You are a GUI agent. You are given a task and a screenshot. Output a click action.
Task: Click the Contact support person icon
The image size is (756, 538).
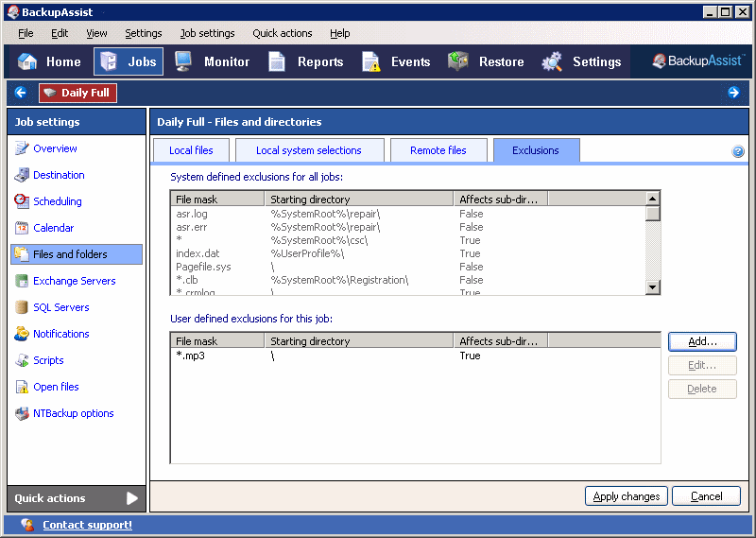(28, 525)
